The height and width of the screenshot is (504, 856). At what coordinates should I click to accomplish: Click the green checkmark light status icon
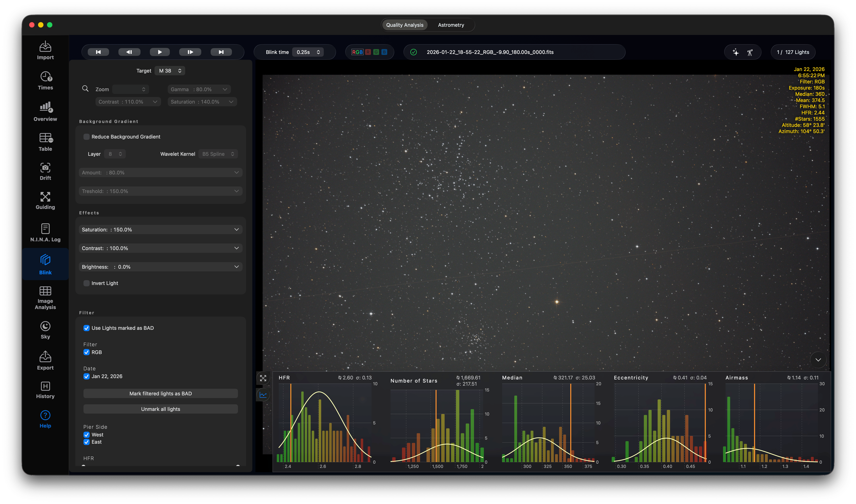[413, 52]
